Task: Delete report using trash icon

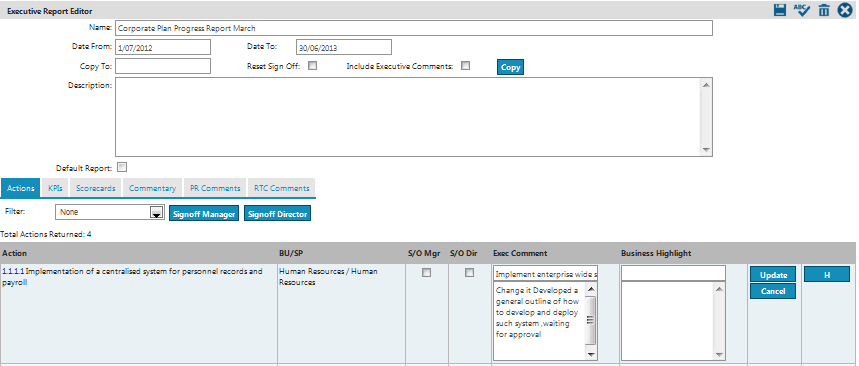Action: point(824,10)
